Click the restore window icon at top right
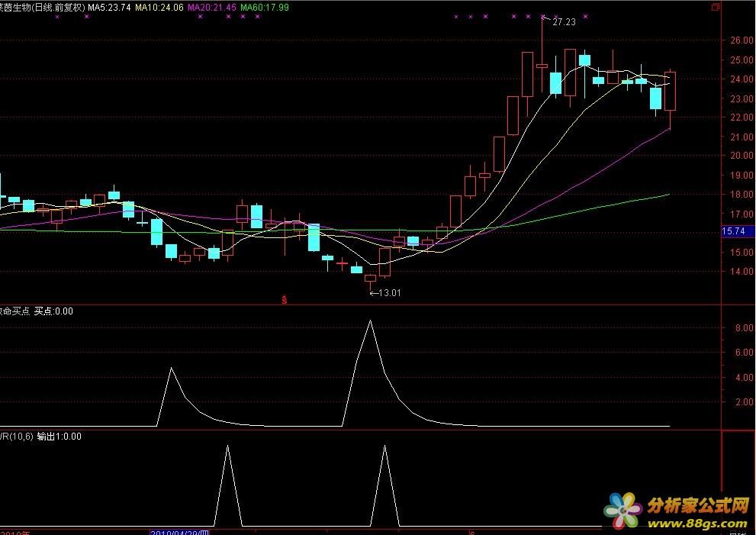Viewport: 756px width, 535px height. click(x=715, y=7)
